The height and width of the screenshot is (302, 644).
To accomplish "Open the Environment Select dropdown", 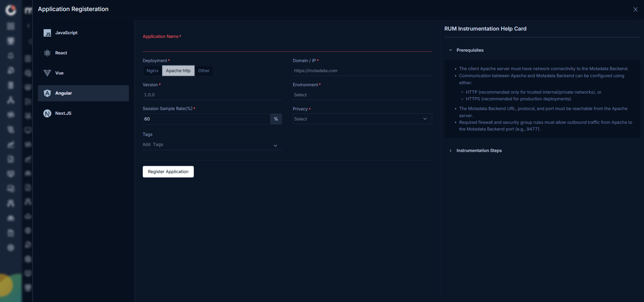I will pos(362,95).
